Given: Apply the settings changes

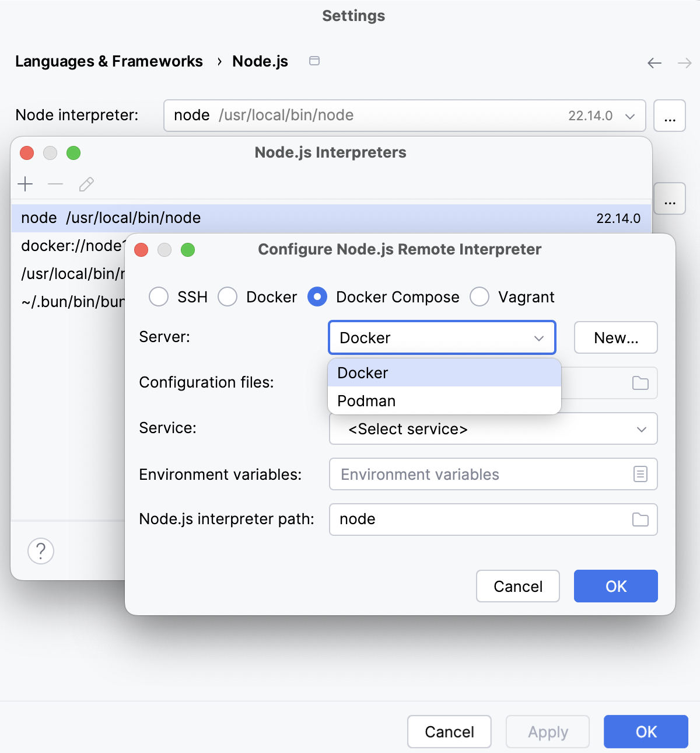Looking at the screenshot, I should (547, 731).
